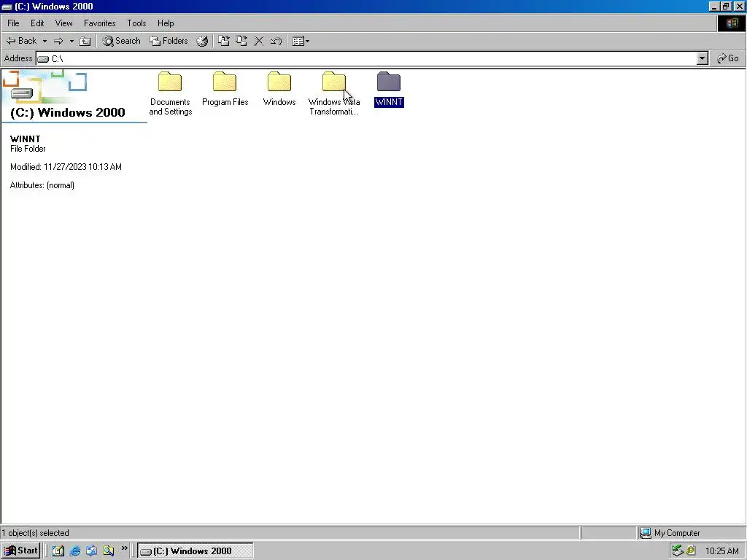Undo the last action in toolbar
Screen dimensions: 747x560
click(276, 41)
